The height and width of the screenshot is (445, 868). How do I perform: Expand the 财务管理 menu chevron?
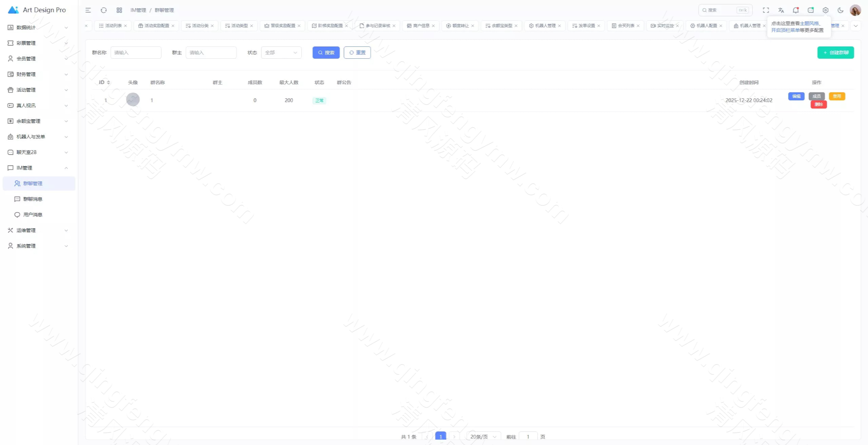point(66,74)
